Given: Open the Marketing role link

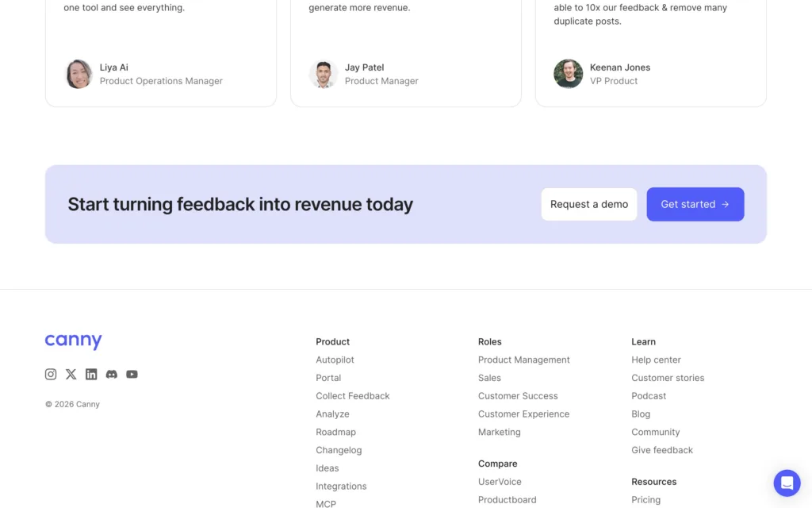Looking at the screenshot, I should 500,433.
